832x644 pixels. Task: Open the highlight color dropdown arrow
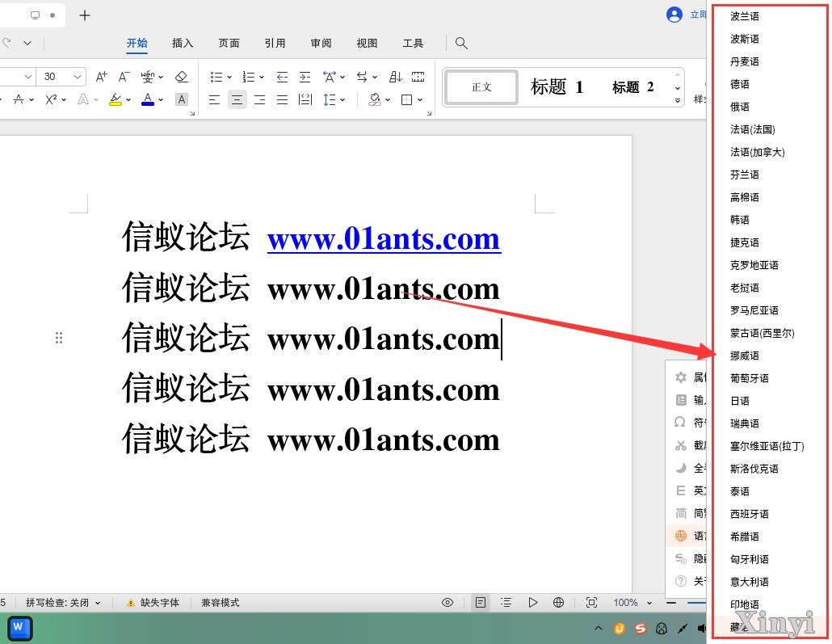tap(128, 100)
